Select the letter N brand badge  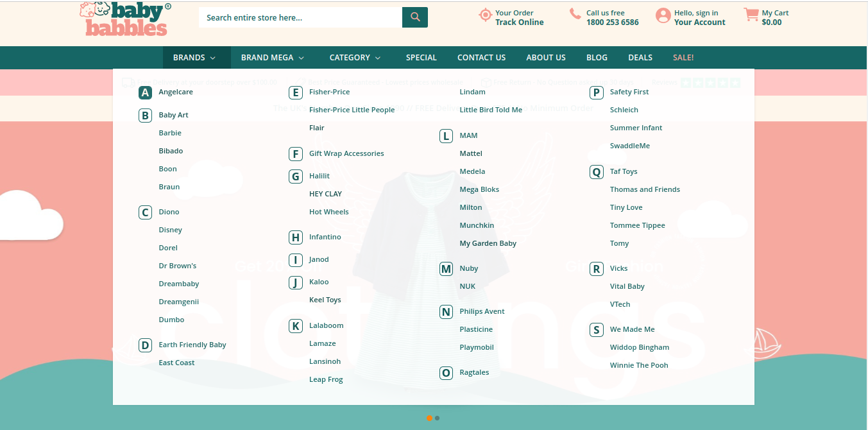pyautogui.click(x=447, y=312)
